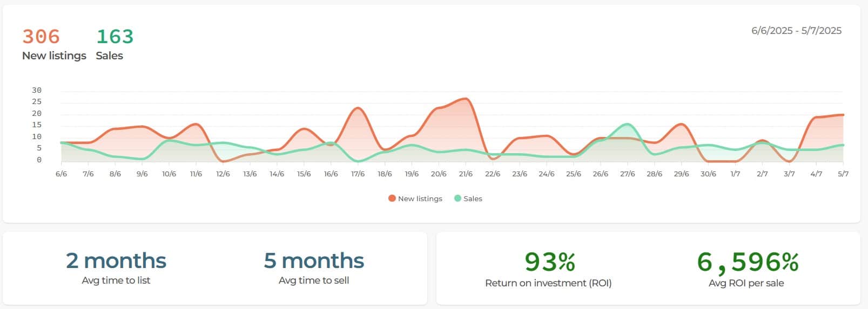868x309 pixels.
Task: Click the 6,596% Avg ROI per sale figure
Action: tap(747, 262)
